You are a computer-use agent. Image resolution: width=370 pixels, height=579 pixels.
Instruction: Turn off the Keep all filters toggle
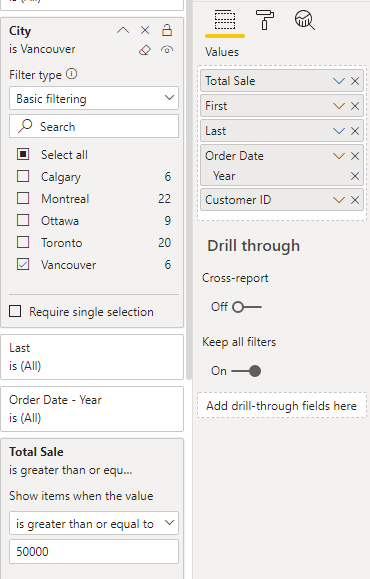246,371
